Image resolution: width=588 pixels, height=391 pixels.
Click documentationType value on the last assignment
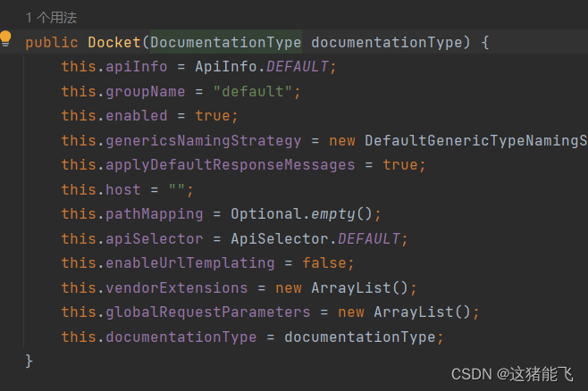[359, 337]
